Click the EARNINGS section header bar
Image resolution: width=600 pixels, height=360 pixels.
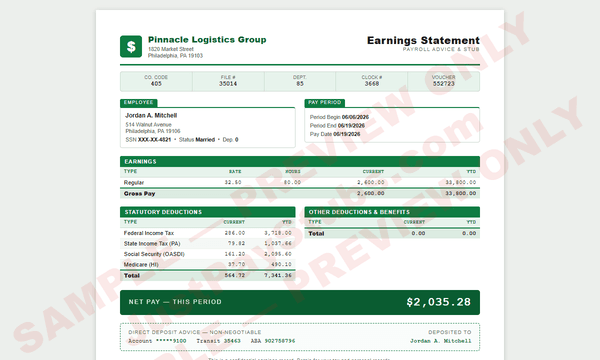300,161
